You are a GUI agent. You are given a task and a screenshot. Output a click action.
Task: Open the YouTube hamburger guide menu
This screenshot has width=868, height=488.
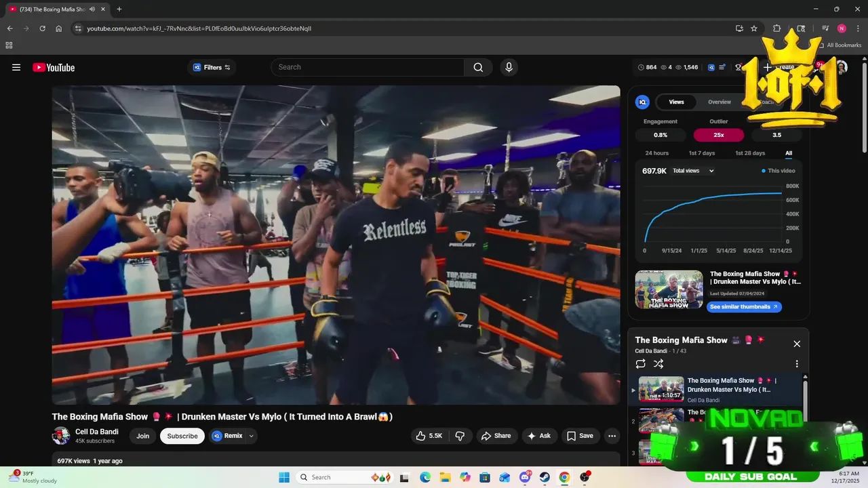(16, 67)
